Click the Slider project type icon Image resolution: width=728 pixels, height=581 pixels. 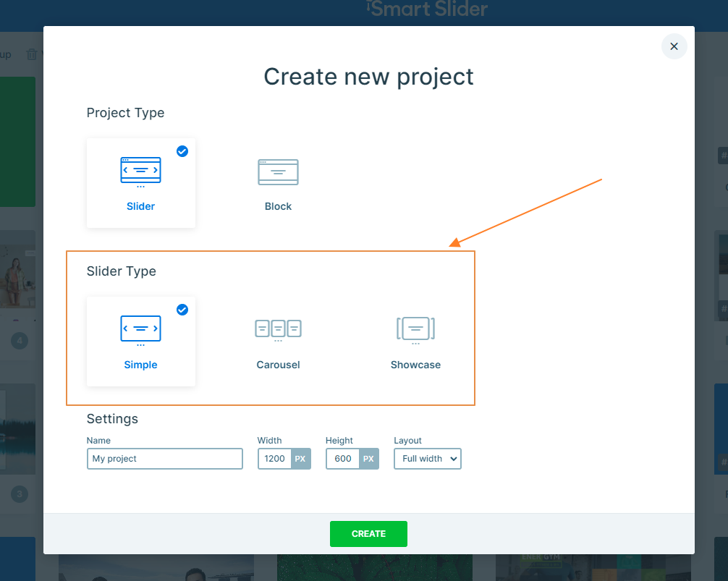pos(140,171)
